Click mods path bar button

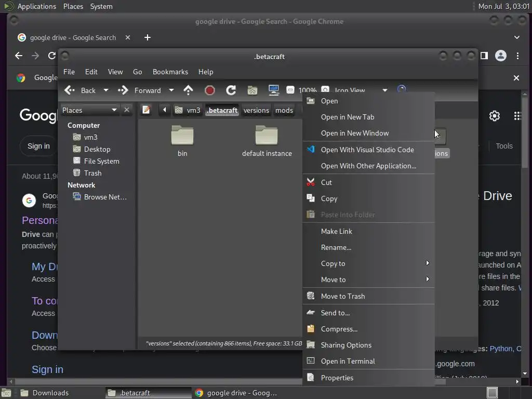pos(284,110)
